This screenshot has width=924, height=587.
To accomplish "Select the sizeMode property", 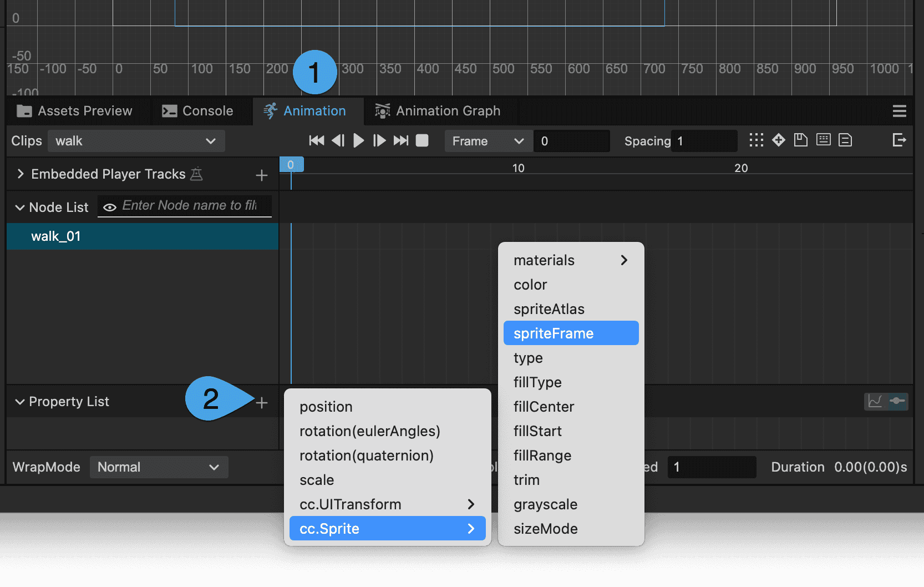I will tap(571, 529).
